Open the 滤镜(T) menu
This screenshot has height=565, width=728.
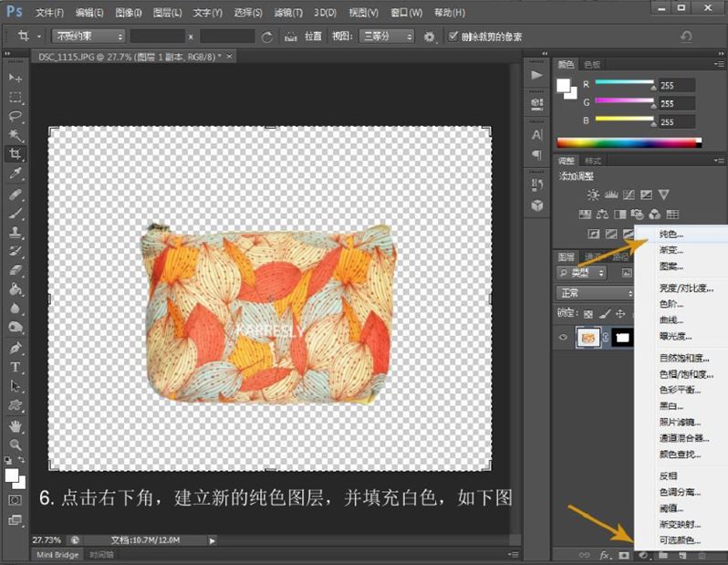click(x=291, y=13)
